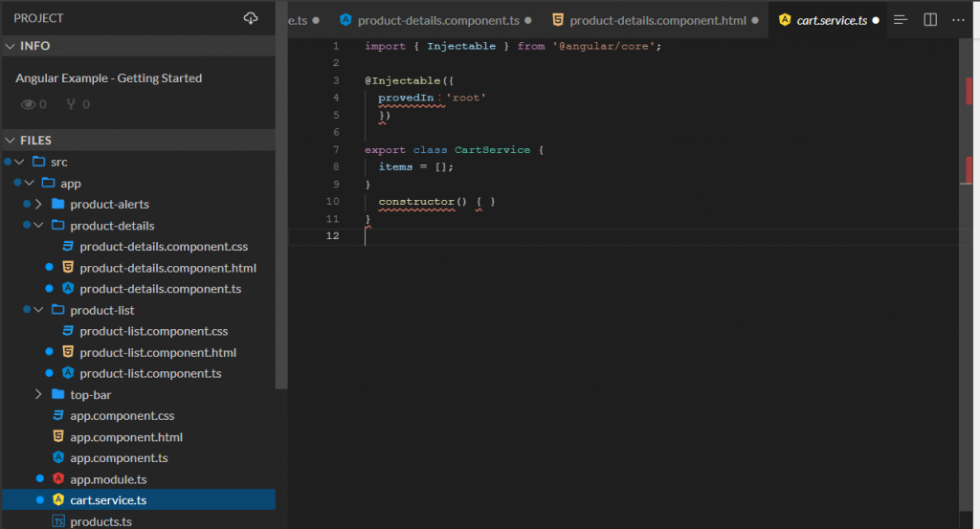Click the format document lines icon
Viewport: 980px width, 529px height.
(900, 20)
